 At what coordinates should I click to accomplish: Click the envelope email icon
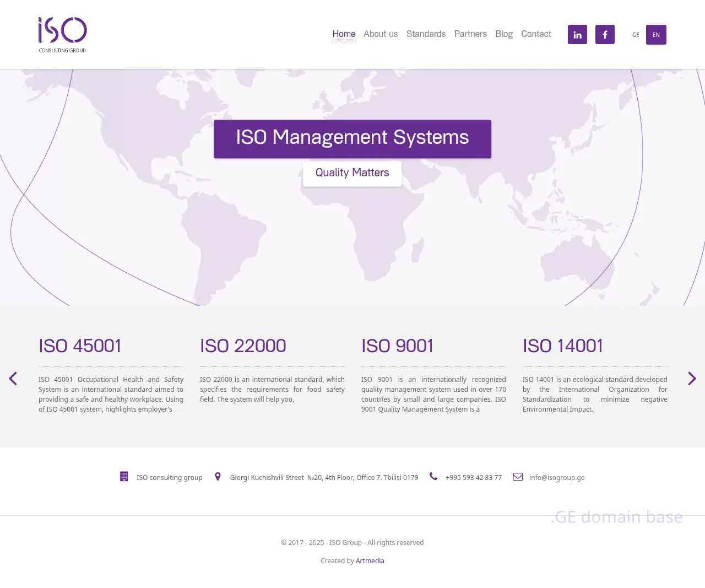point(518,477)
